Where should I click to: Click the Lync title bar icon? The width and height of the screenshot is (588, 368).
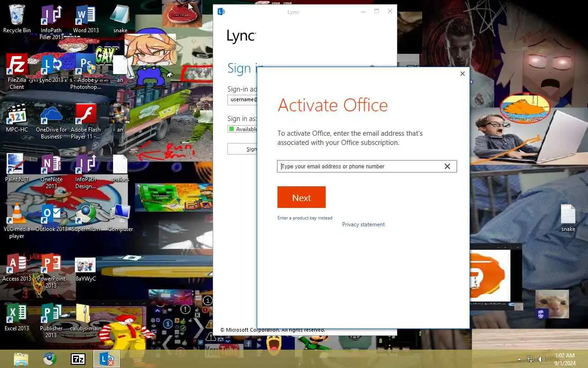pyautogui.click(x=221, y=11)
